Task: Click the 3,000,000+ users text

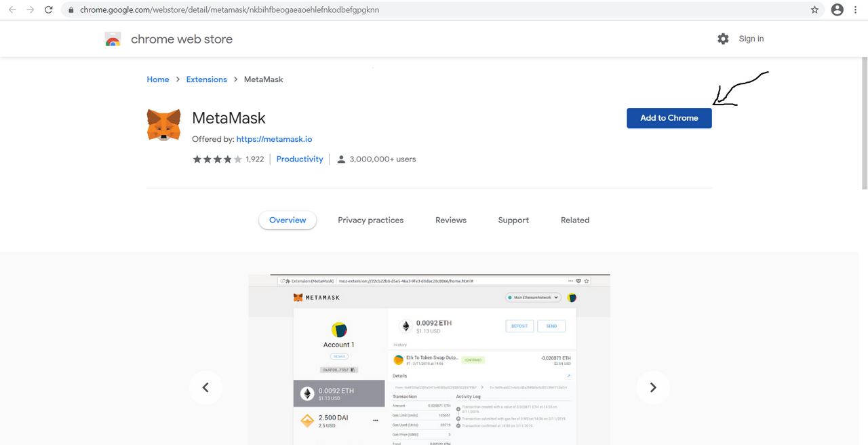Action: (x=382, y=159)
